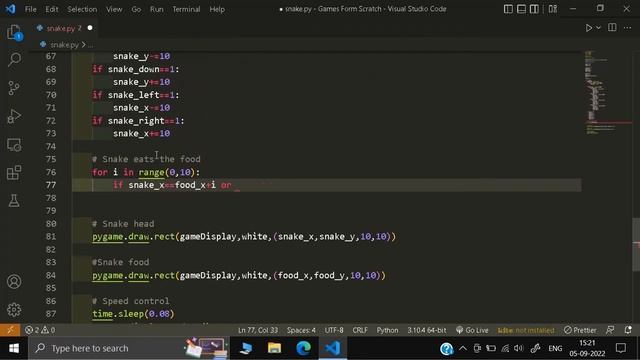
Task: Click '# Snake eats the food' comment
Action: tap(146, 159)
